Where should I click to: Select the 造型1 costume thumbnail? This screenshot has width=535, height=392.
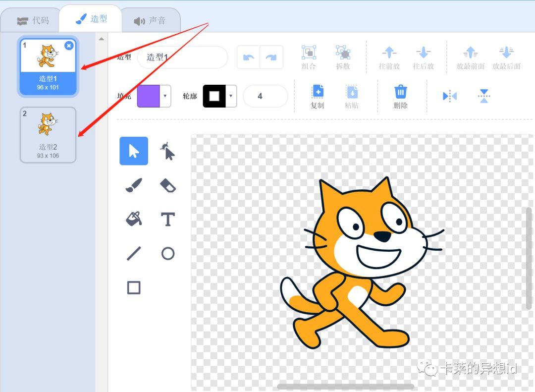[x=48, y=66]
